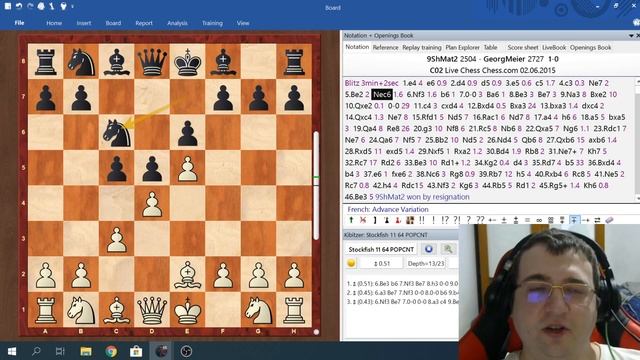Click the highlighted black advantage symbol icon

(574, 220)
